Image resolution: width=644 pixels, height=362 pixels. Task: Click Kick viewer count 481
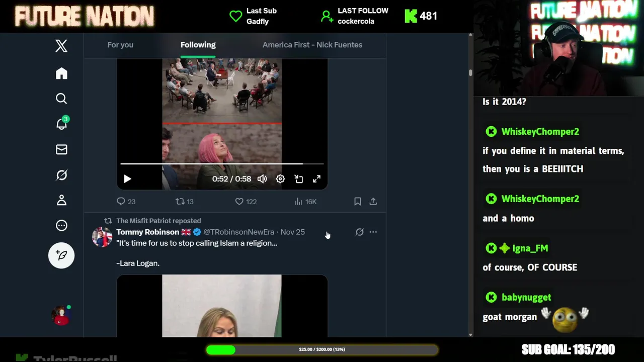point(421,16)
